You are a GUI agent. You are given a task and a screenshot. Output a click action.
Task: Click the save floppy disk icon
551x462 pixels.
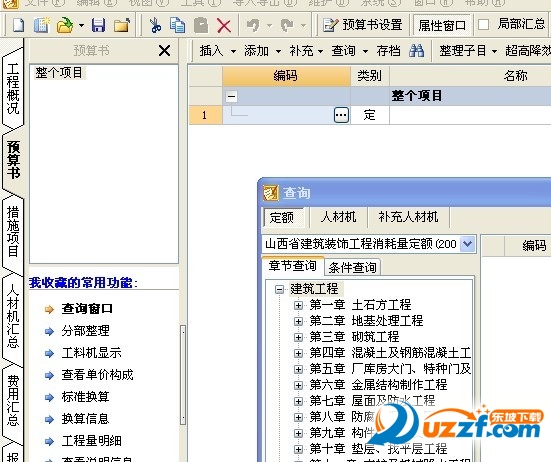pos(98,25)
